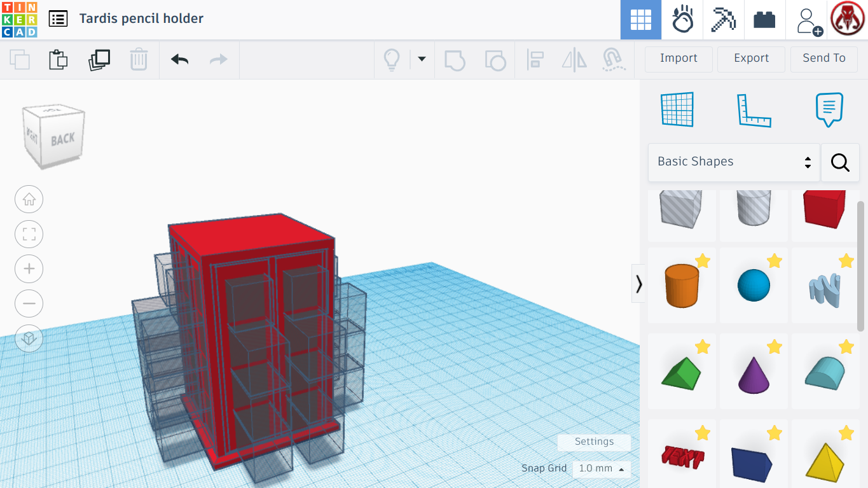The width and height of the screenshot is (868, 488).
Task: Switch to Blocks pickaxe mode
Action: pyautogui.click(x=723, y=20)
